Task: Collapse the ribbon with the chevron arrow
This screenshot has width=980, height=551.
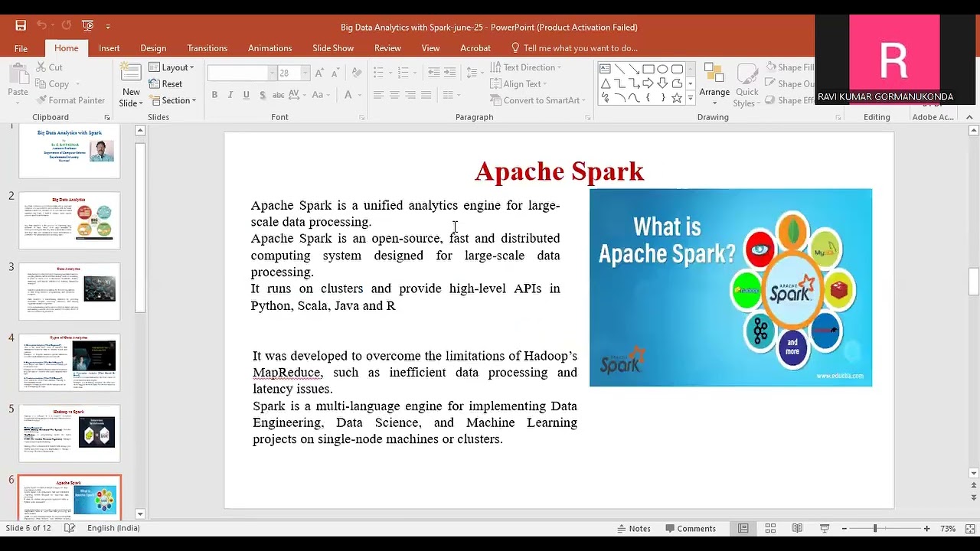Action: [970, 117]
